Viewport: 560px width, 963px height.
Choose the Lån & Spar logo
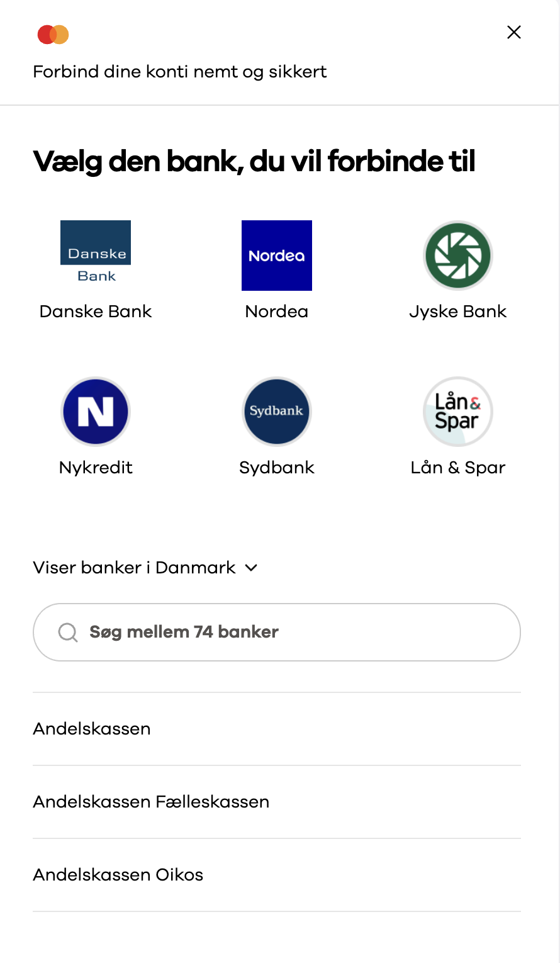457,411
